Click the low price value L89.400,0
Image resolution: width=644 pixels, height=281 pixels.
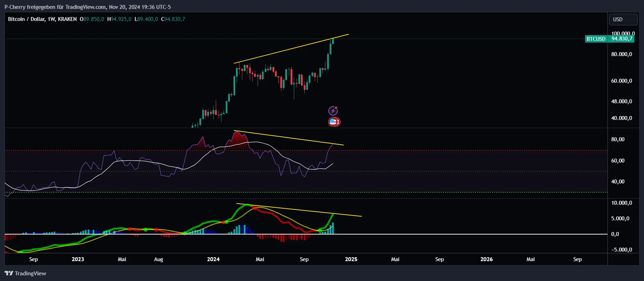tap(146, 19)
